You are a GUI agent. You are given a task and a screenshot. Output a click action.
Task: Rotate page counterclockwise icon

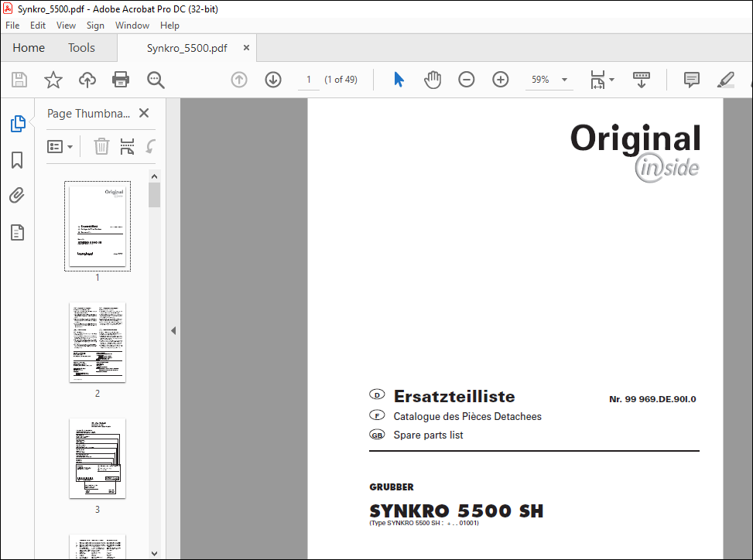[150, 146]
